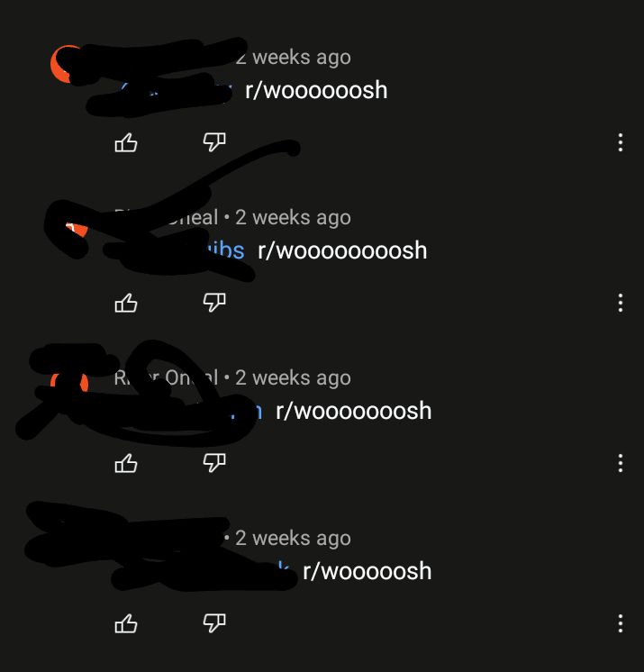
Task: Dislike the bottom comment in the list
Action: (214, 622)
